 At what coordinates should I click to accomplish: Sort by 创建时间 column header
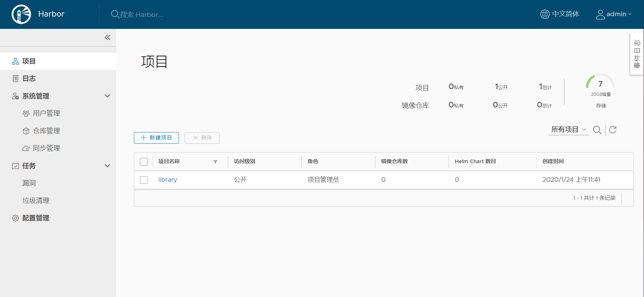click(553, 161)
